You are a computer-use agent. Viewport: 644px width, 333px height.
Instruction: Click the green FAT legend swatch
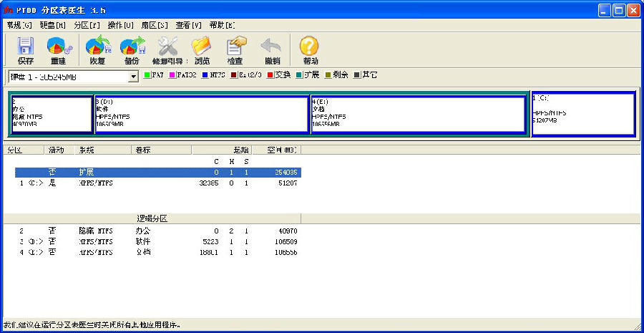point(147,75)
